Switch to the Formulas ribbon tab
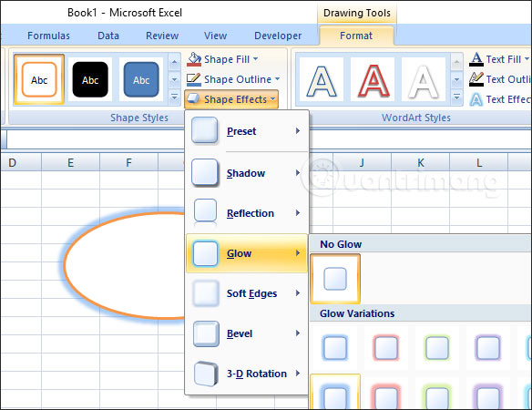Screen dimensions: 532x410 48,36
